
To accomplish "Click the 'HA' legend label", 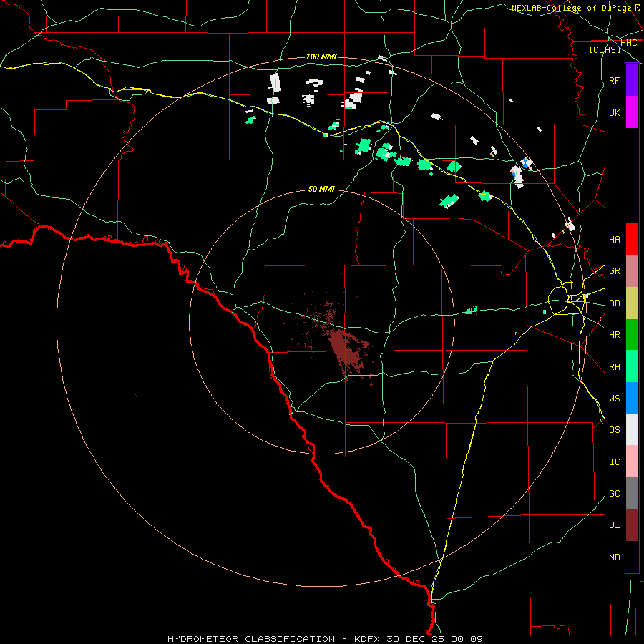I will click(x=614, y=239).
